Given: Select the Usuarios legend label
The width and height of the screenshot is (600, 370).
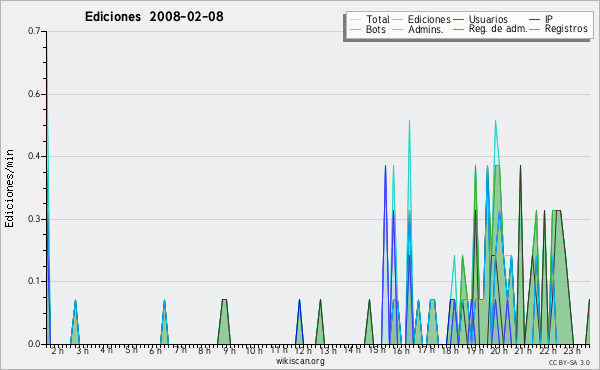Looking at the screenshot, I should pos(488,19).
